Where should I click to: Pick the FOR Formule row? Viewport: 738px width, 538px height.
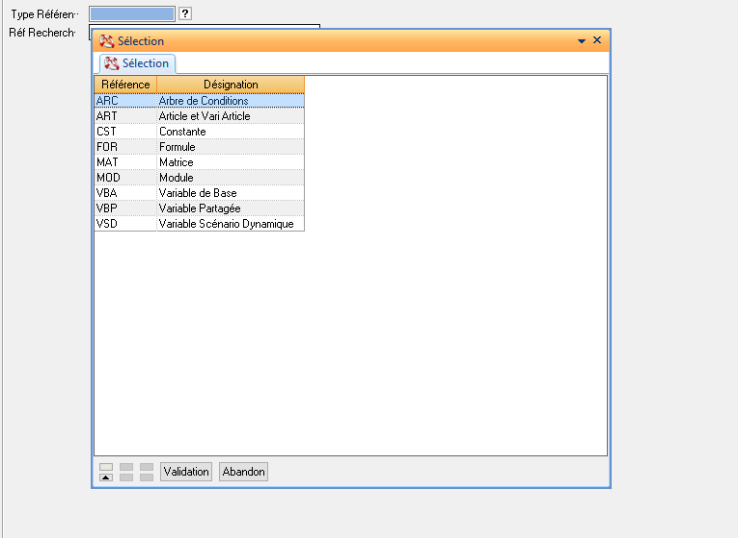tap(200, 147)
